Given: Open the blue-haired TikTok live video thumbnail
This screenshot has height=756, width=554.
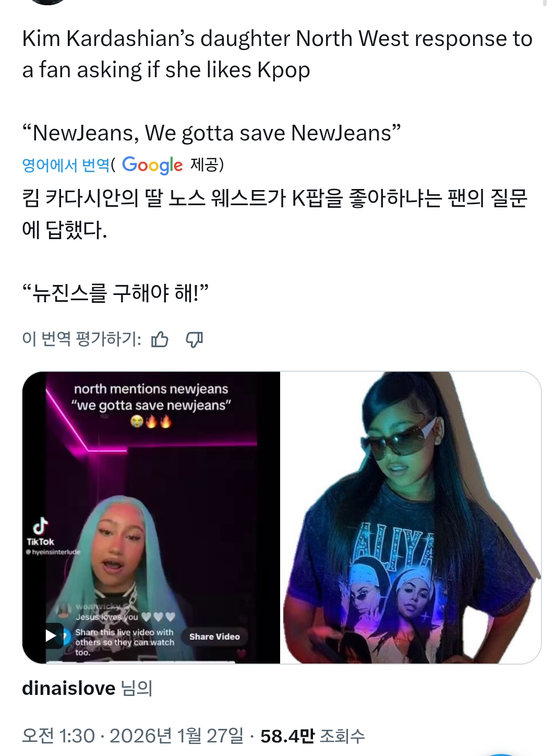Looking at the screenshot, I should tap(151, 517).
